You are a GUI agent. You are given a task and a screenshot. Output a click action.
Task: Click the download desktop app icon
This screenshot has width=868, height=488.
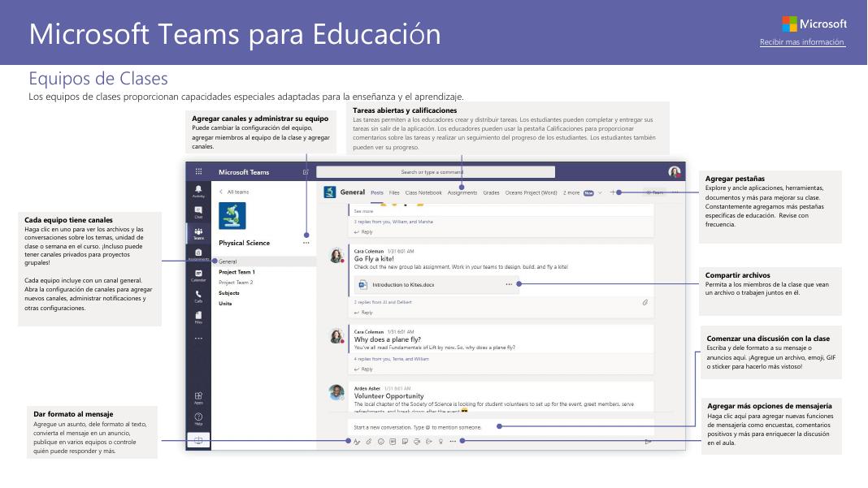point(198,440)
